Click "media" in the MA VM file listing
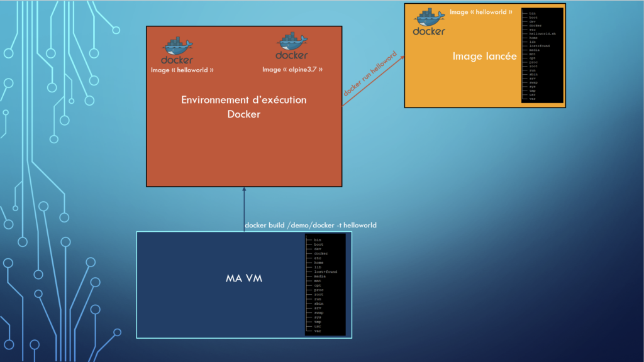644x362 pixels. [x=320, y=277]
